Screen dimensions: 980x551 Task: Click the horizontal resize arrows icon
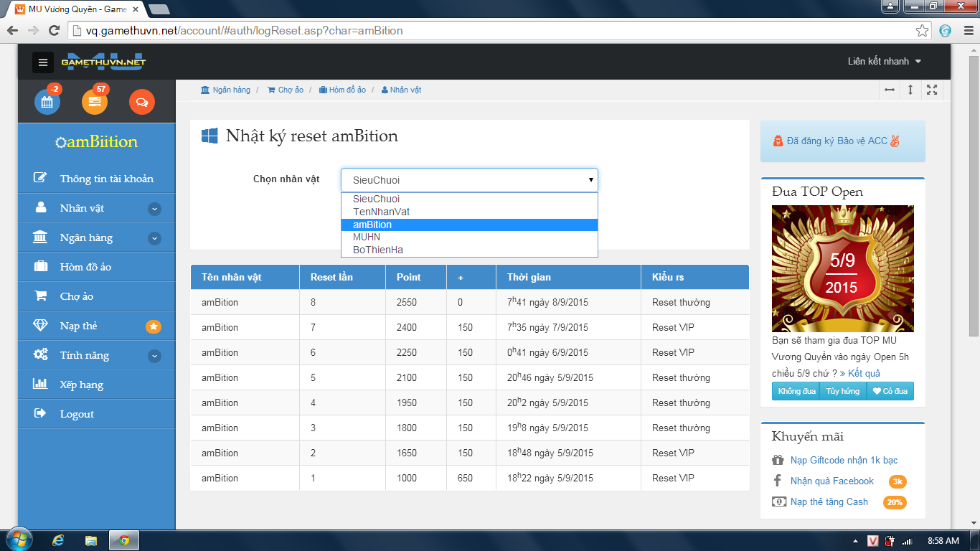click(890, 90)
